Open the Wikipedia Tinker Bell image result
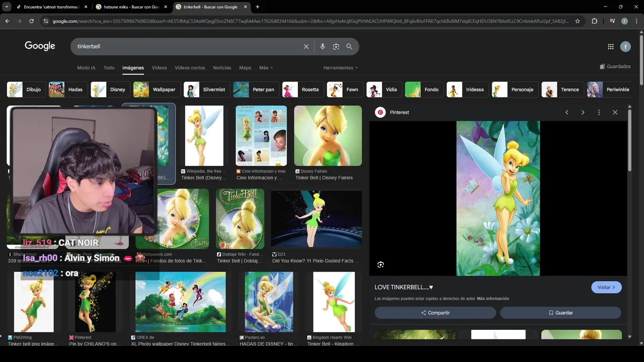 pyautogui.click(x=204, y=136)
